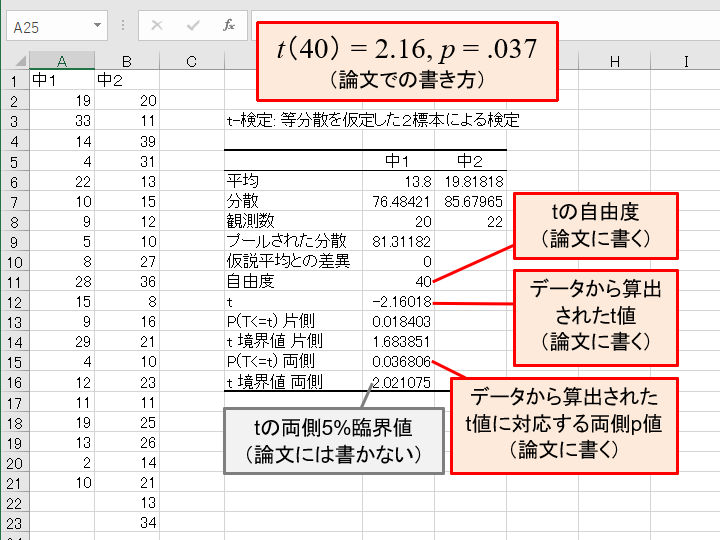Select row 23 header
Viewport: 720px width, 540px height.
click(x=14, y=521)
